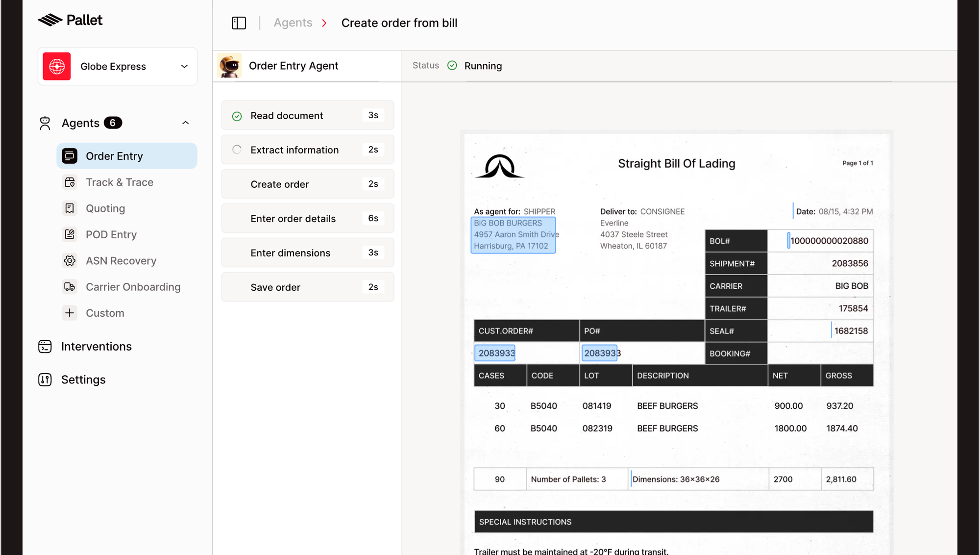980x555 pixels.
Task: Click highlighted CUST.ORDER# value 2083933
Action: (495, 353)
